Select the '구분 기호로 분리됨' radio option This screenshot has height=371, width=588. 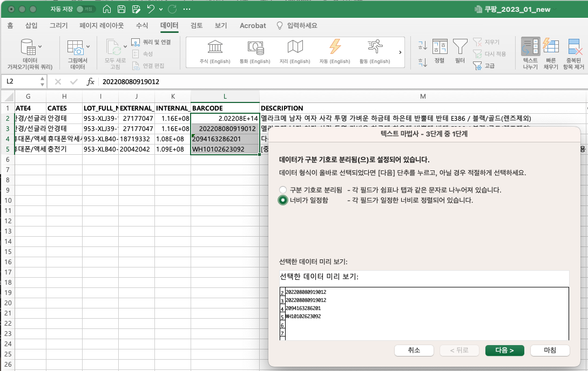tap(282, 190)
